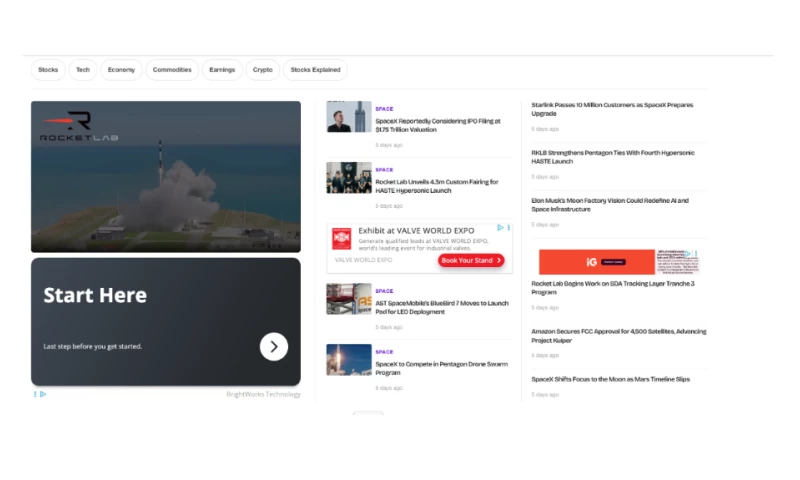Image resolution: width=800 pixels, height=480 pixels.
Task: Go to the Earnings category
Action: tap(222, 70)
